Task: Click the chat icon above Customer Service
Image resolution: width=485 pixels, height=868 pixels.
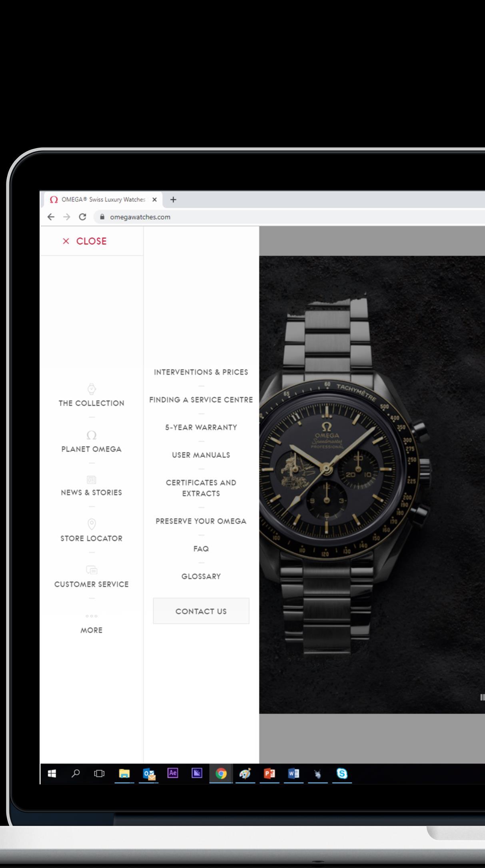Action: [x=92, y=570]
